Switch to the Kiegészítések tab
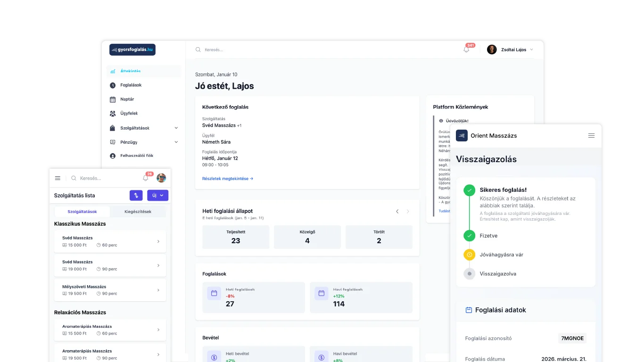Image resolution: width=644 pixels, height=362 pixels. [138, 212]
